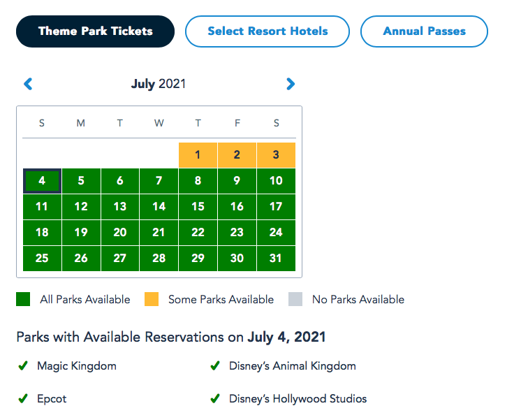Click the checkmark next to Disney's Animal Kingdom
The height and width of the screenshot is (420, 521).
click(215, 365)
